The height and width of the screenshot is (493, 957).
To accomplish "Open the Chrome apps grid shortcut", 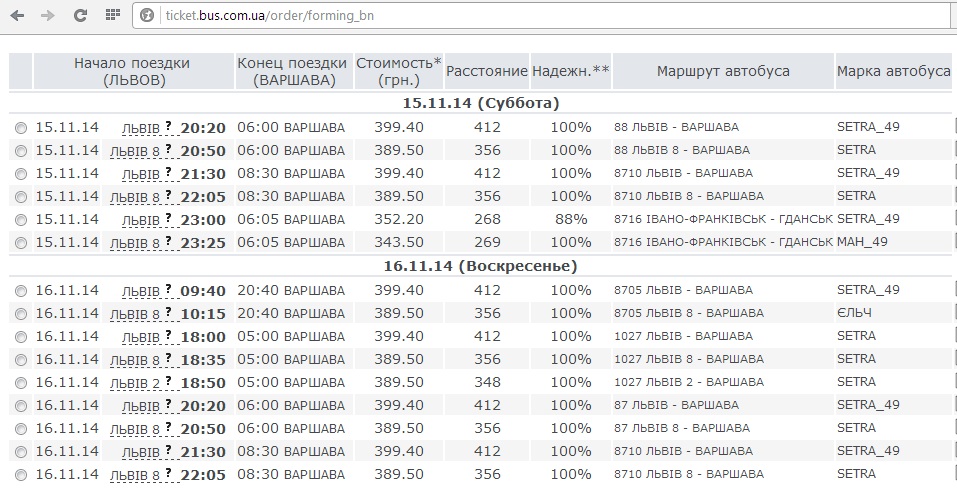I will pyautogui.click(x=112, y=16).
